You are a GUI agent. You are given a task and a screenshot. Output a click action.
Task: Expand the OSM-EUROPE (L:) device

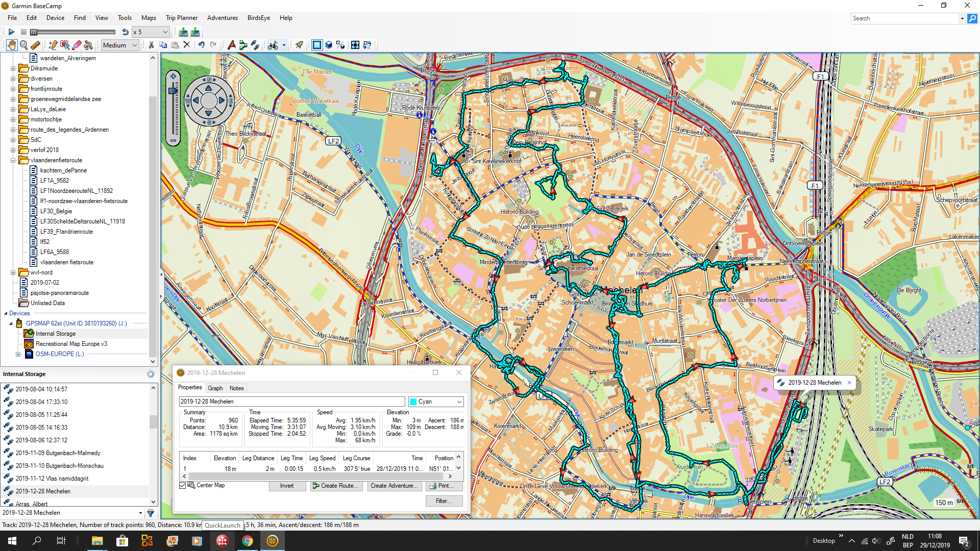(x=18, y=354)
